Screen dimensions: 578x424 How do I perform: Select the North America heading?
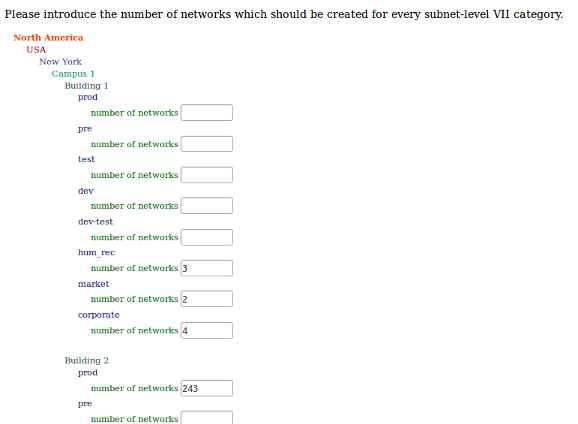[48, 38]
